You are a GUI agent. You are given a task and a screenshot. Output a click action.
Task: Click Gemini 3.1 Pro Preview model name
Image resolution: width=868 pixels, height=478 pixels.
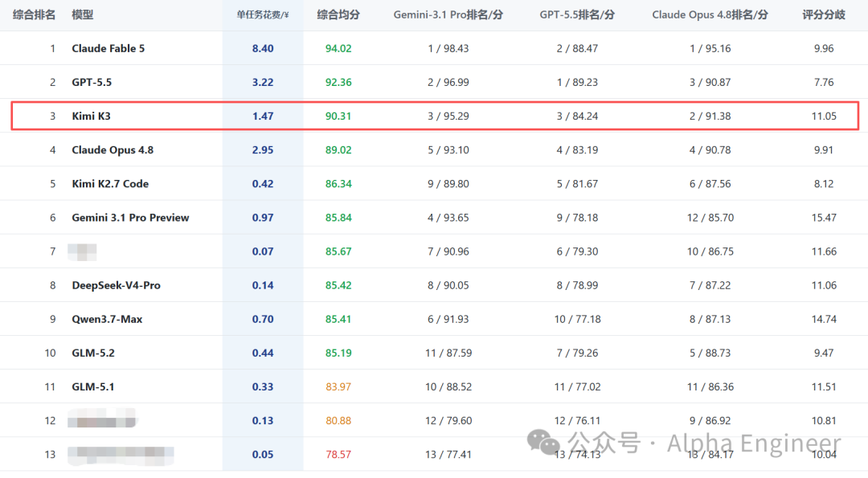point(130,218)
